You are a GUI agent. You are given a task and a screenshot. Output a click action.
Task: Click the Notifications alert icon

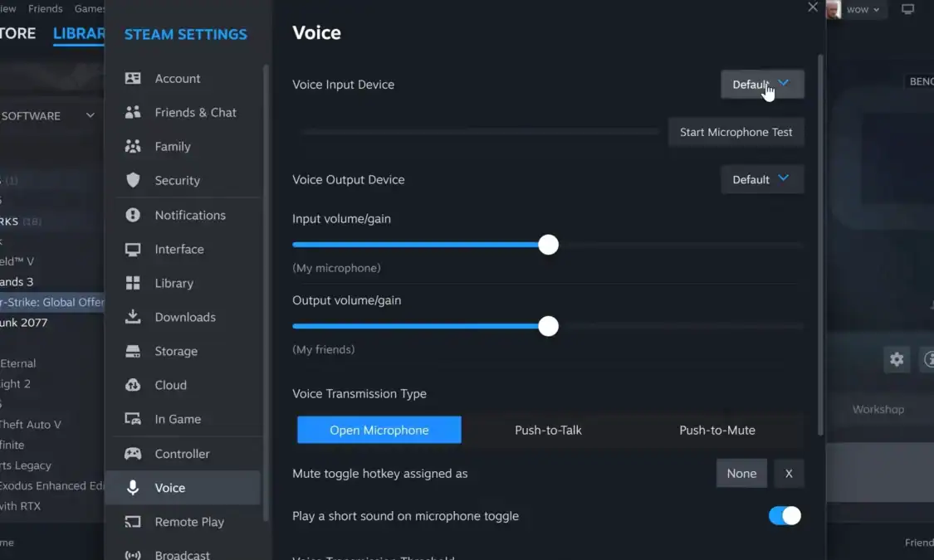pos(133,215)
